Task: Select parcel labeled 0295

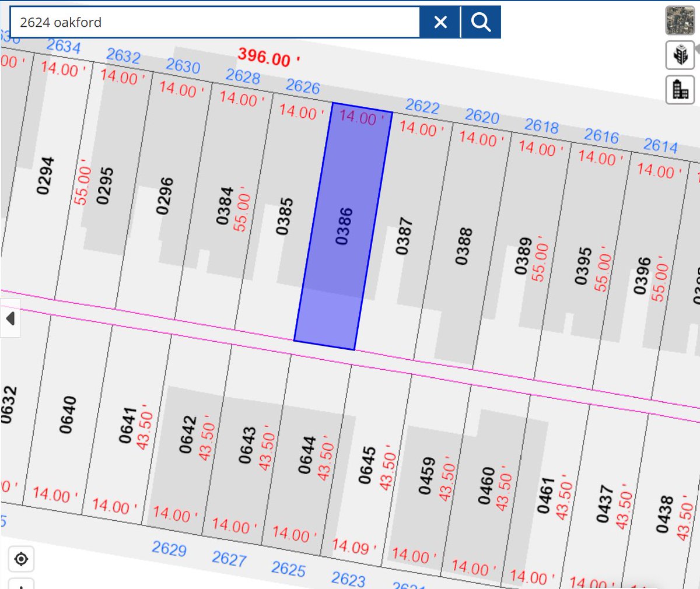Action: (105, 186)
